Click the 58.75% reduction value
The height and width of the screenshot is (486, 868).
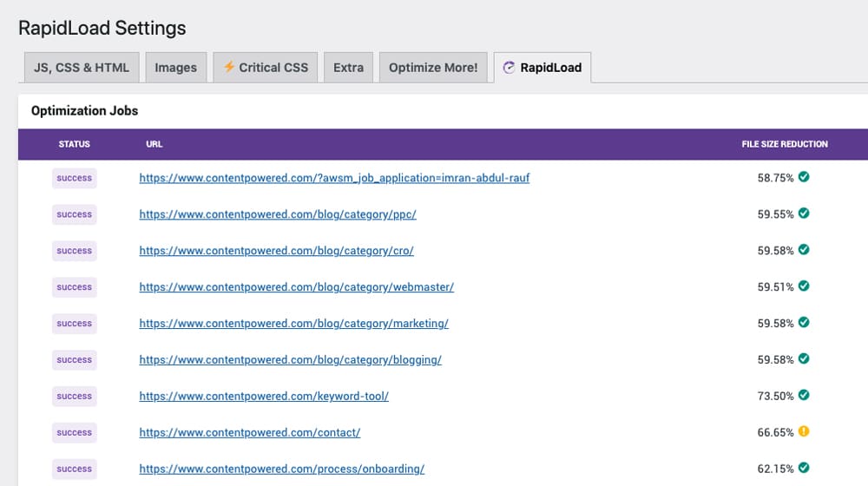(775, 178)
